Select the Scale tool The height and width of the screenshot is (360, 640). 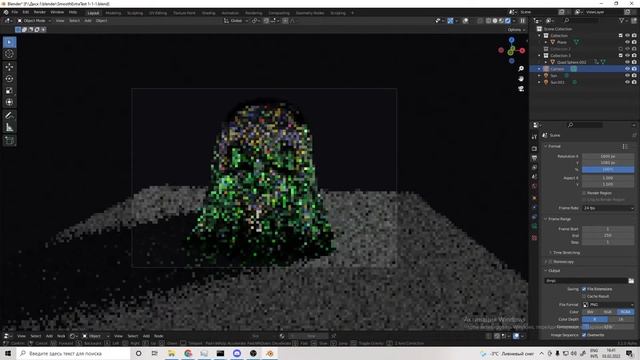pos(9,91)
